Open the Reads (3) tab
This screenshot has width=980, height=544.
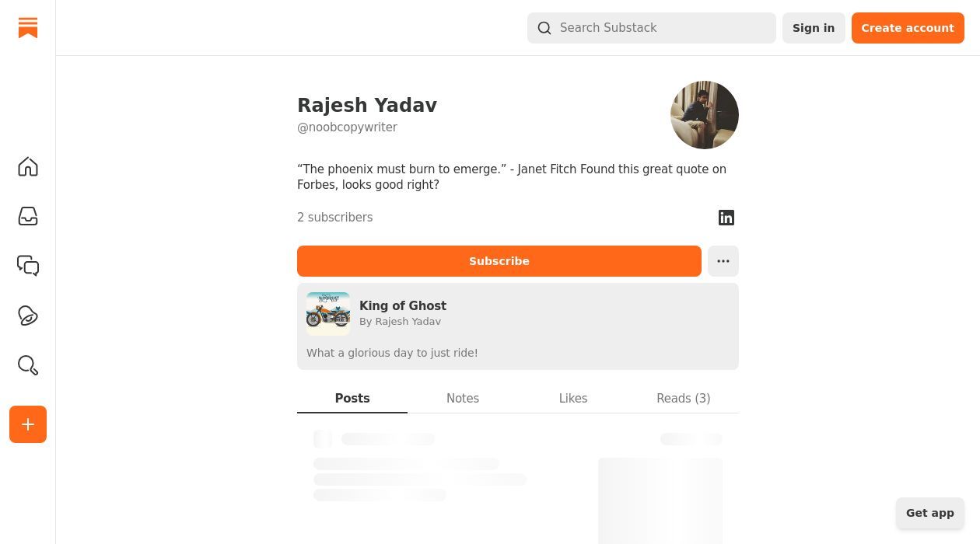tap(684, 398)
